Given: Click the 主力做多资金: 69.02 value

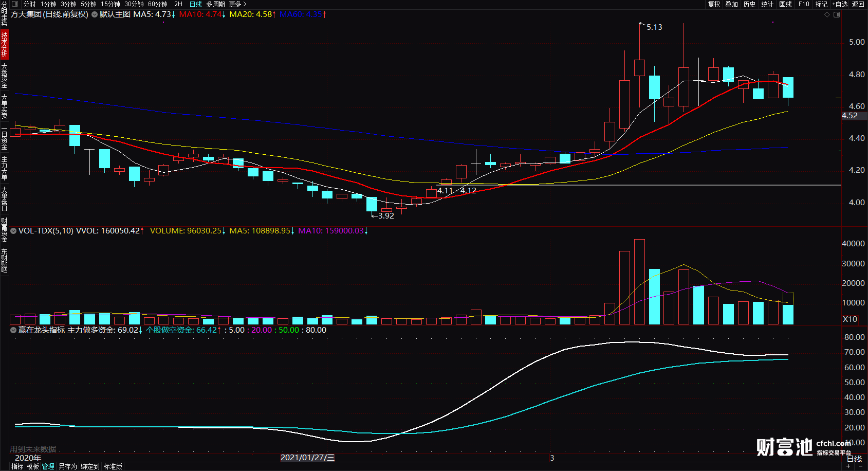Looking at the screenshot, I should point(105,330).
